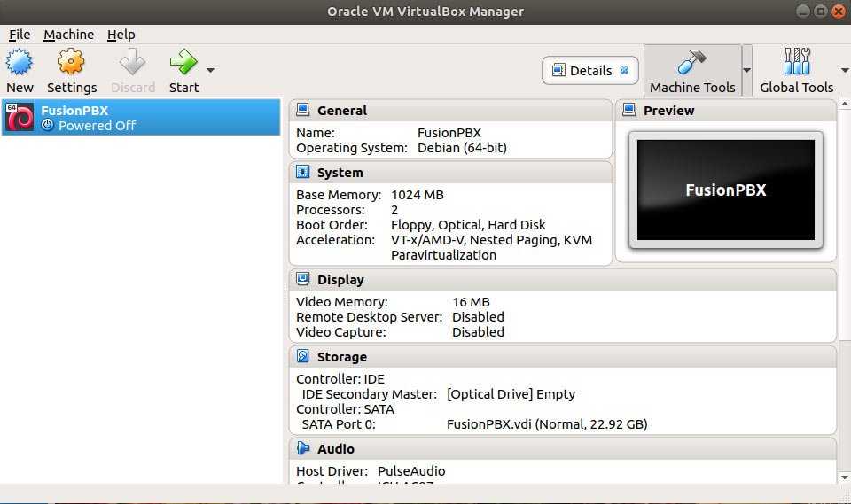Click the Remote Desktop Server Disabled value
Viewport: 851px width, 504px height.
click(478, 317)
